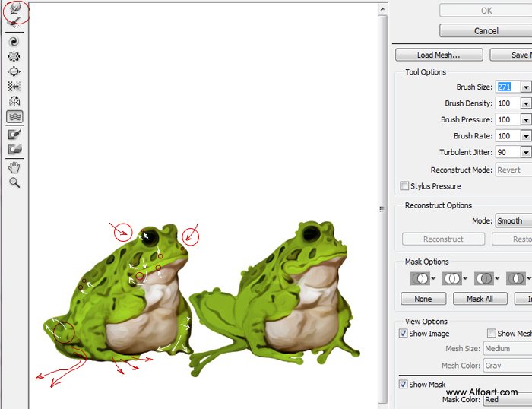Image resolution: width=532 pixels, height=409 pixels.
Task: Enable the Stylus Pressure checkbox
Action: [404, 185]
